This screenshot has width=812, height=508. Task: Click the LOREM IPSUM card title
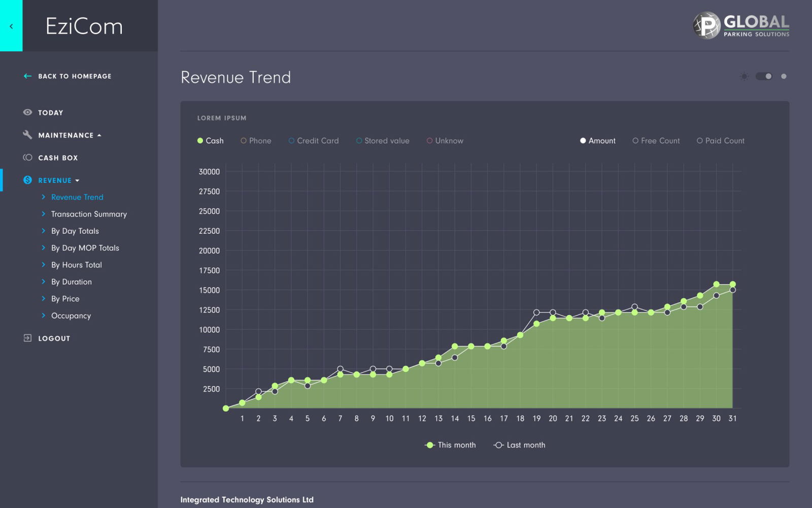222,118
